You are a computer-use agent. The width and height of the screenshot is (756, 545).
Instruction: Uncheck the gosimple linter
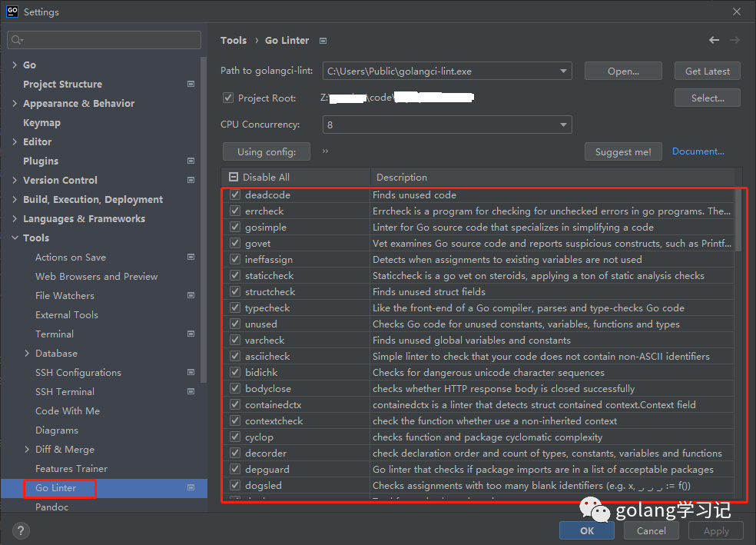(235, 228)
